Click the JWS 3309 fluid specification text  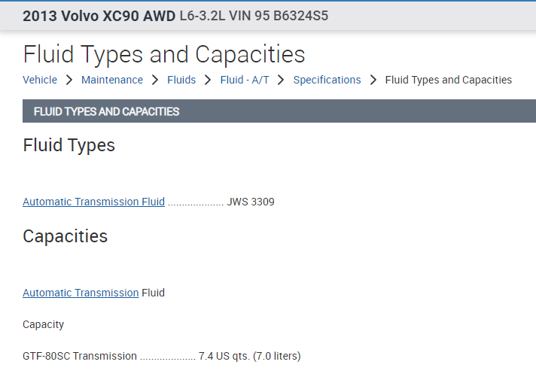(251, 202)
